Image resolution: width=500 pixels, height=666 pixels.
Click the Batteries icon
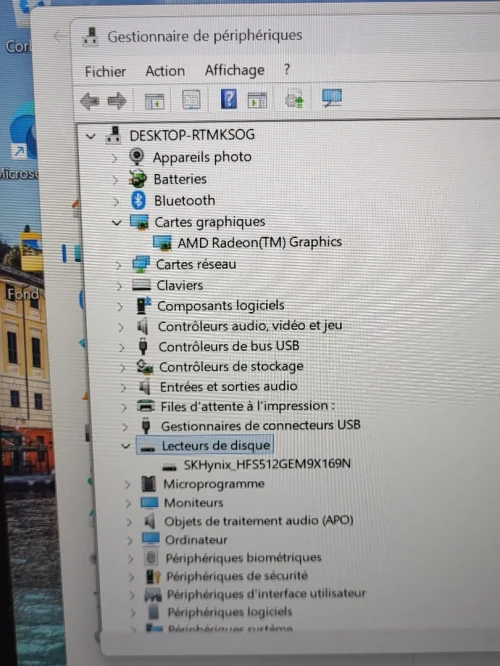[138, 179]
